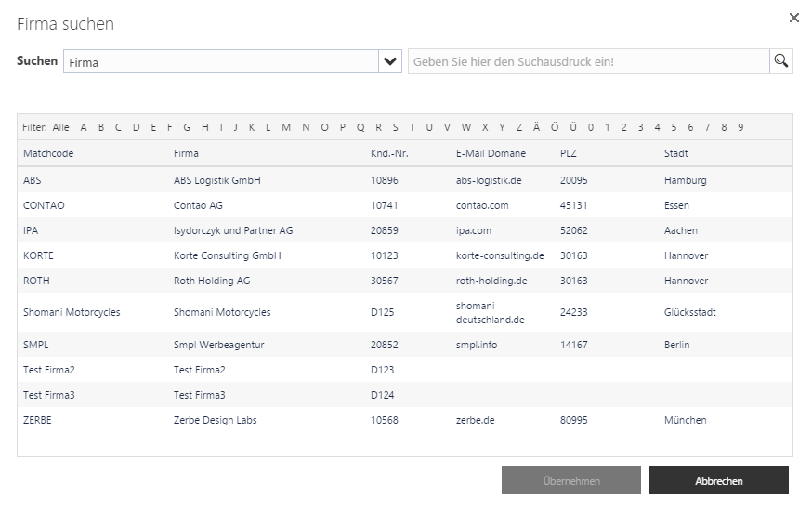Select the Alle filter
This screenshot has height=523, width=812.
(60, 127)
